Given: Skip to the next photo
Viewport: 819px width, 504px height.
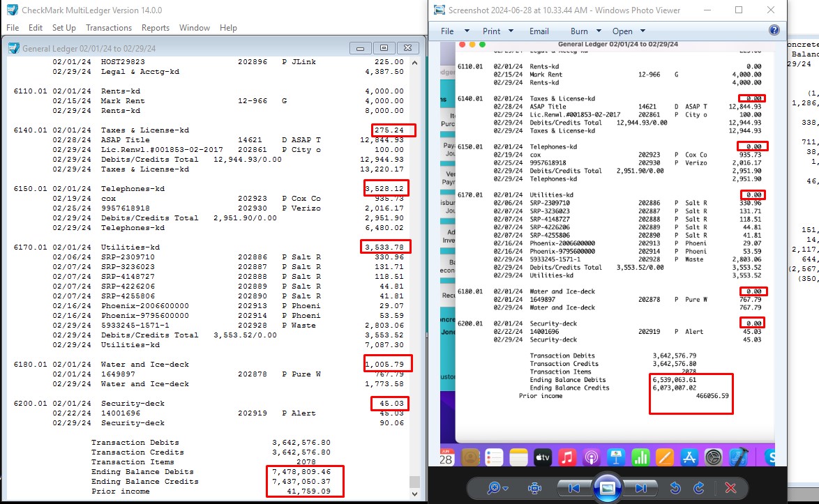Looking at the screenshot, I should coord(641,488).
